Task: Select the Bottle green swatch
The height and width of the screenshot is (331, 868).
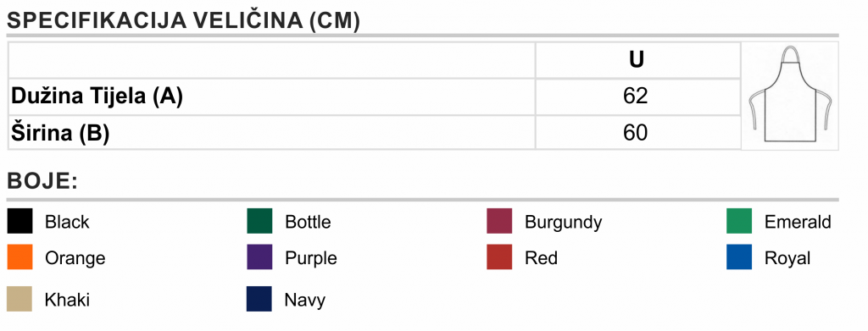Action: [x=259, y=221]
